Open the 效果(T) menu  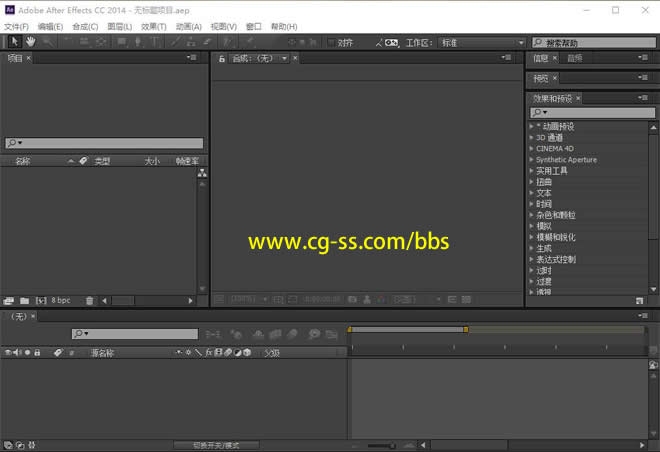click(x=153, y=26)
